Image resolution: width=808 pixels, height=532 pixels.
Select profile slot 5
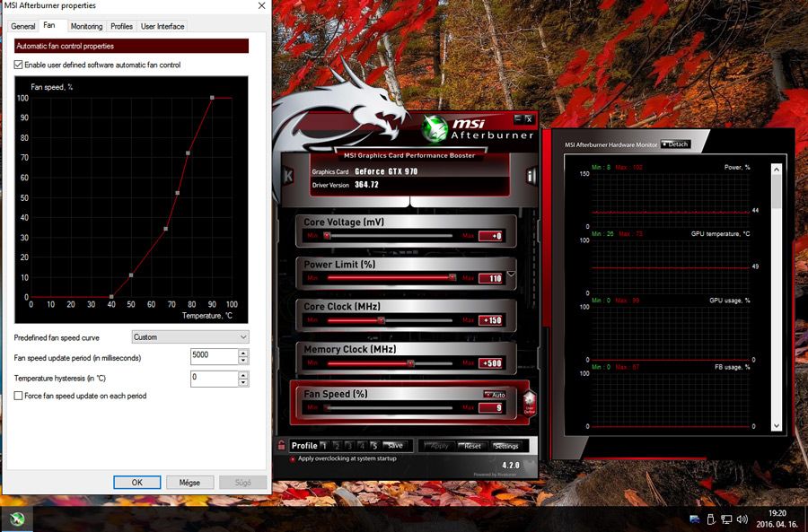pyautogui.click(x=374, y=446)
